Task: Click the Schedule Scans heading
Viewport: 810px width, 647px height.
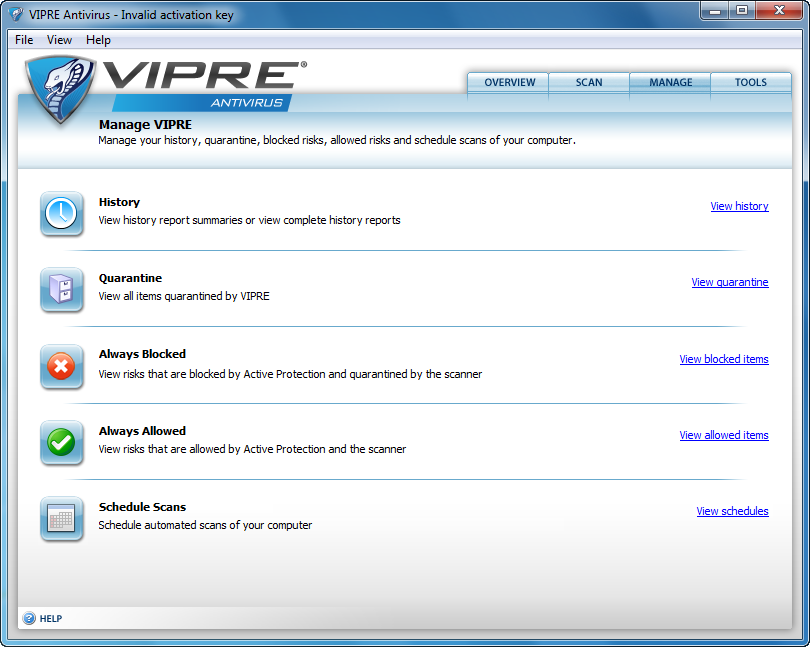Action: [x=142, y=507]
